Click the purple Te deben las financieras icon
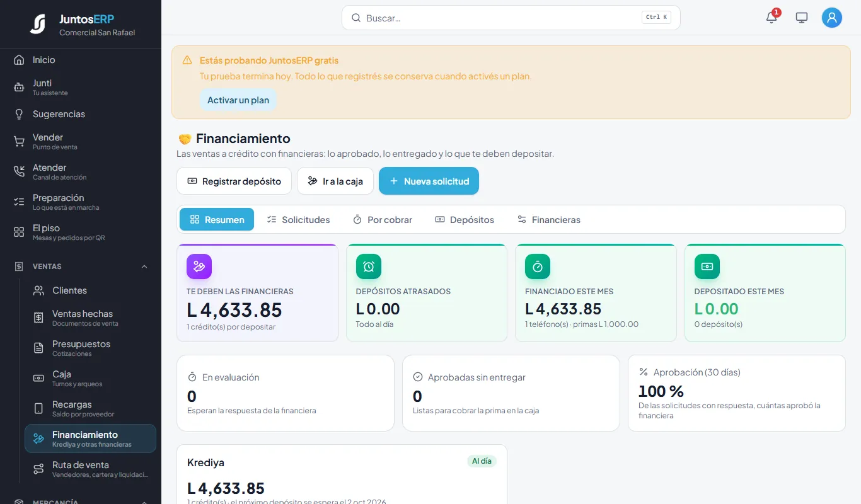The height and width of the screenshot is (504, 861). (x=199, y=266)
